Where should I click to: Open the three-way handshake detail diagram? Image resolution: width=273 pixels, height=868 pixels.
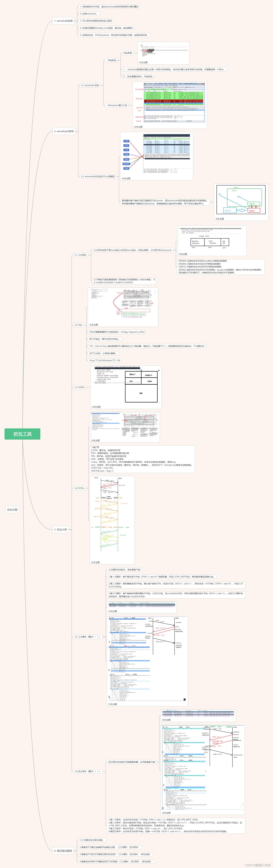147,661
